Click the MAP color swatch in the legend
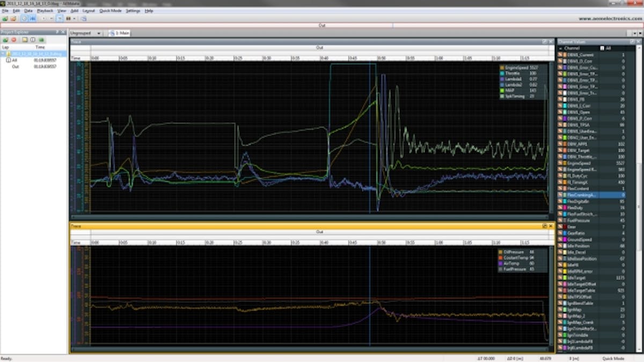 tap(502, 89)
